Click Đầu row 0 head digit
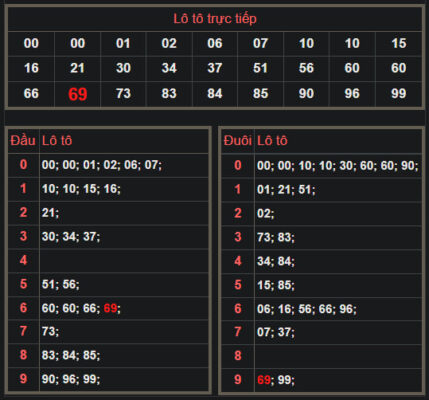This screenshot has width=429, height=400. [23, 164]
